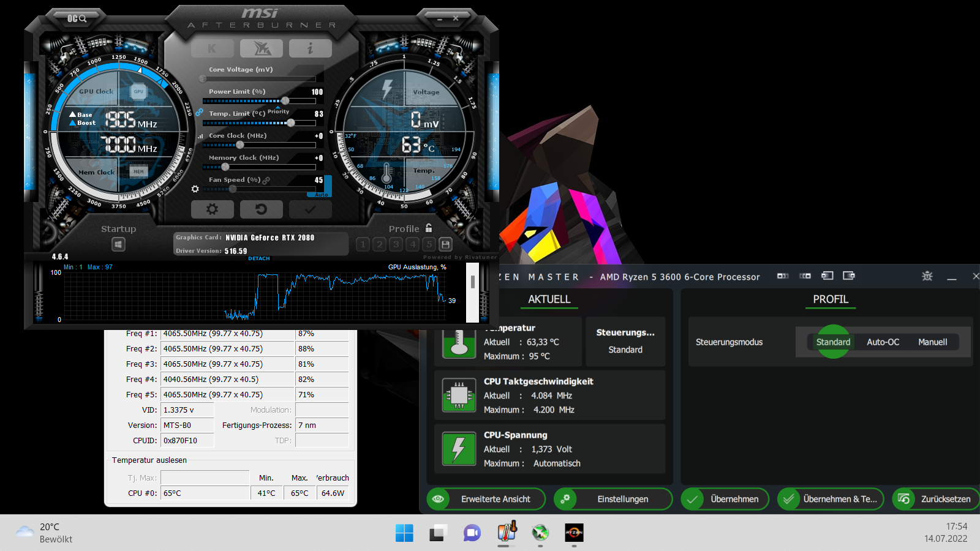Viewport: 980px width, 551px height.
Task: Click the CPU-Spannung lightning icon
Action: click(x=459, y=449)
